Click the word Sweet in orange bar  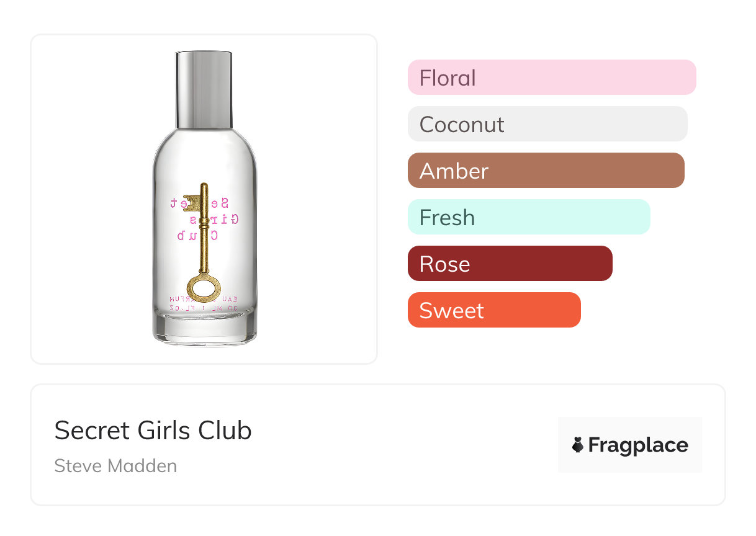451,311
